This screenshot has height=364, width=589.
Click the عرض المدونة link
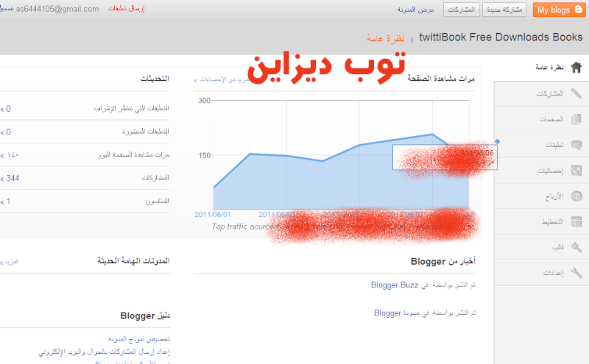(x=416, y=10)
